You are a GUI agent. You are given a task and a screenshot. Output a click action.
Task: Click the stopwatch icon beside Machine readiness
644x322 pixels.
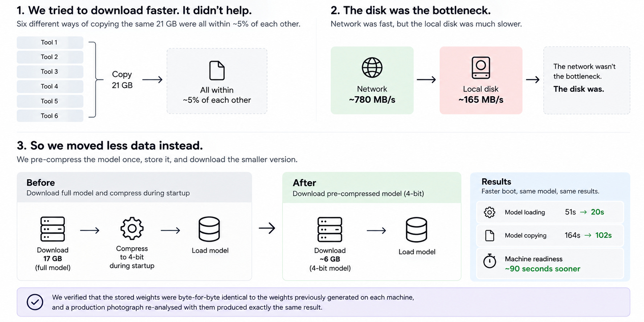[x=490, y=261]
